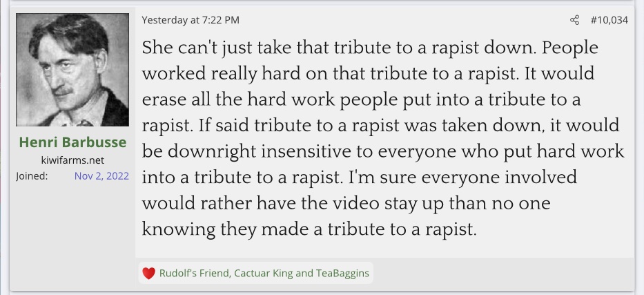Click "Rudolf's Friend" in the reactions list
This screenshot has height=295, width=644.
point(194,273)
